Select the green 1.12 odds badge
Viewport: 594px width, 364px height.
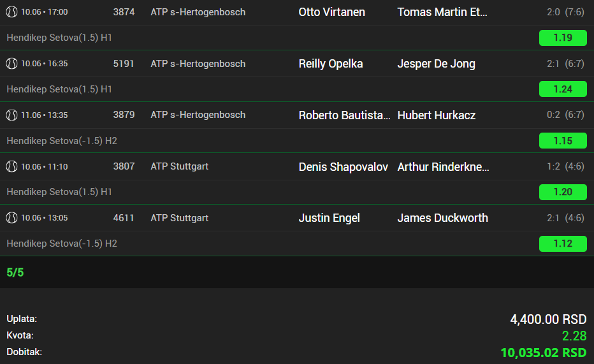563,244
